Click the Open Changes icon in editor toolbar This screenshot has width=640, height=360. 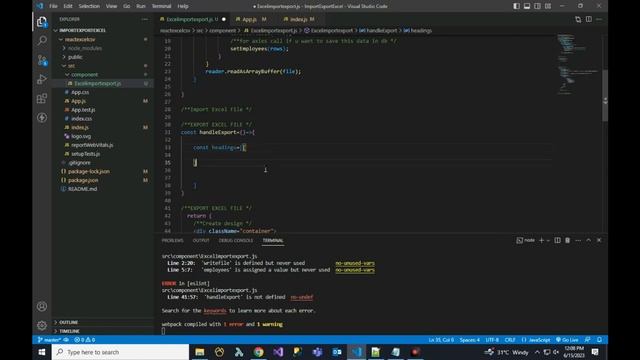[578, 19]
